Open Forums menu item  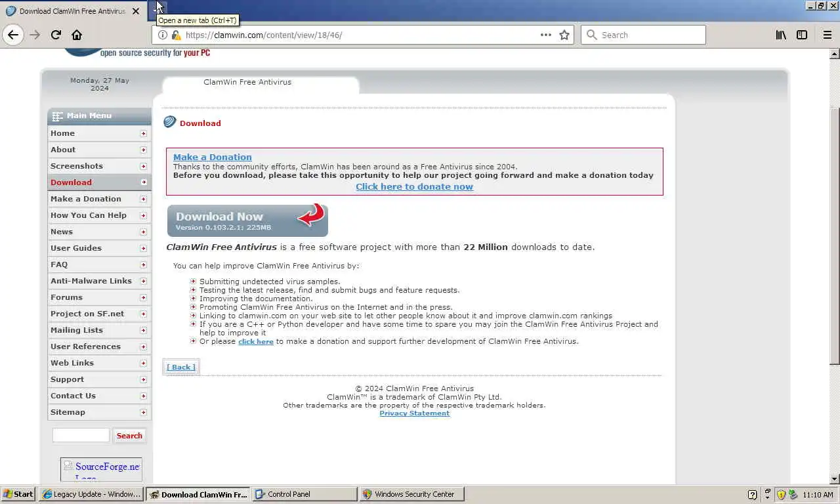point(99,297)
